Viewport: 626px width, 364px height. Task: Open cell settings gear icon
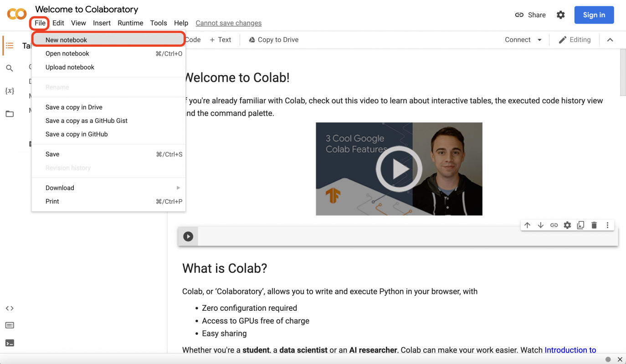point(567,225)
